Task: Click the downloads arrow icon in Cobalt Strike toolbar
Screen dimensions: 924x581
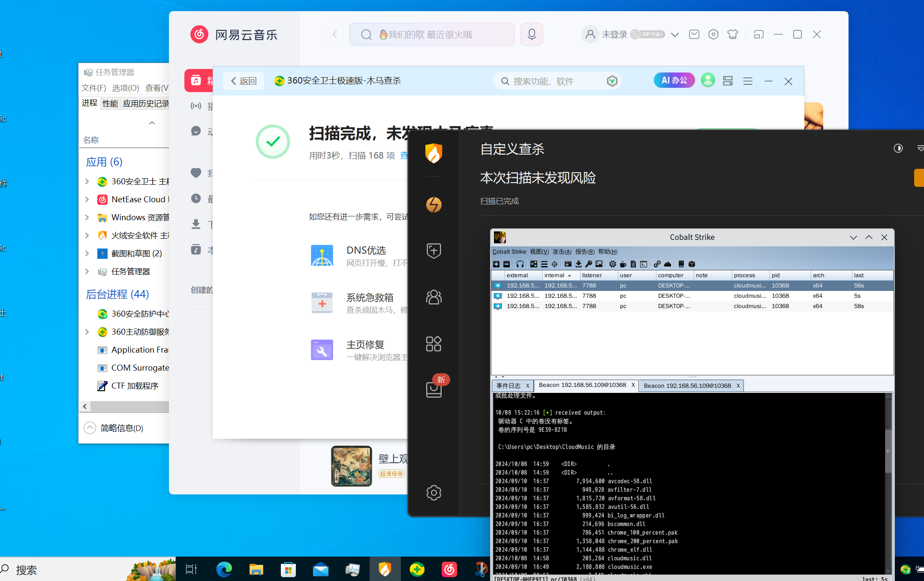Action: pos(578,264)
